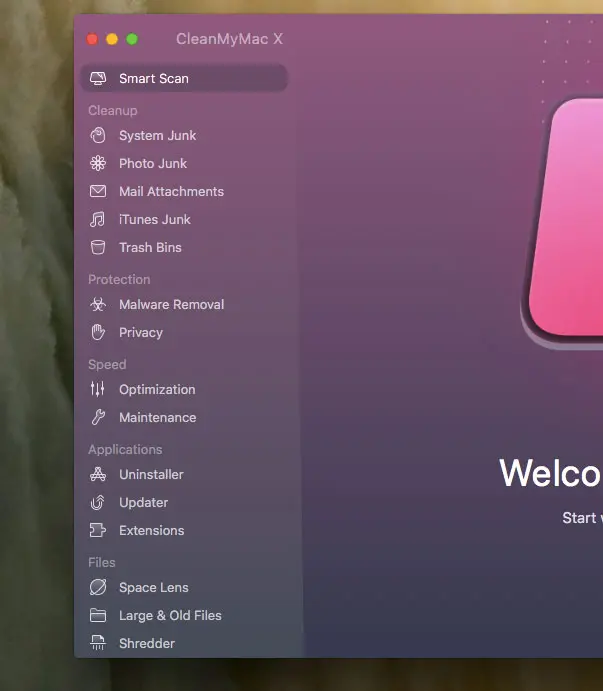Click the Smart Scan monitor icon
The height and width of the screenshot is (691, 603).
pos(98,78)
